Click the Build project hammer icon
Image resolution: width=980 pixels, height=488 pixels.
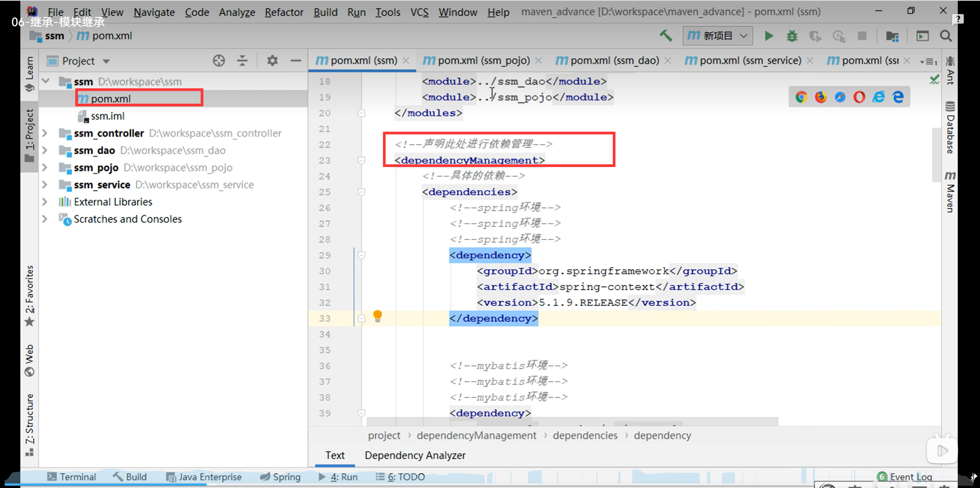point(666,36)
